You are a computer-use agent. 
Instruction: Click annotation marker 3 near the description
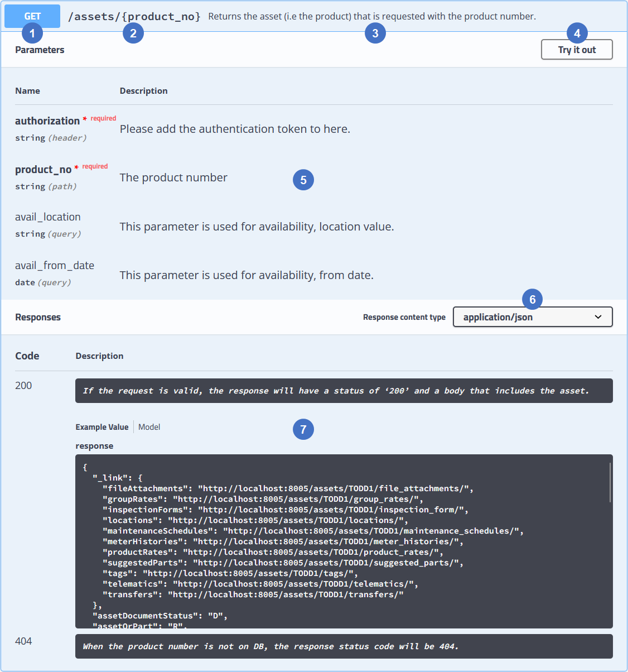coord(375,33)
